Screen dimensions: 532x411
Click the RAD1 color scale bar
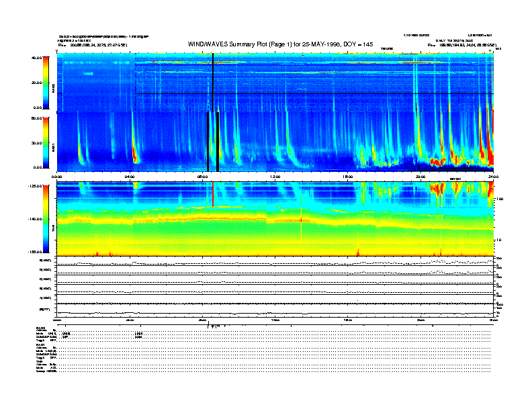click(46, 142)
